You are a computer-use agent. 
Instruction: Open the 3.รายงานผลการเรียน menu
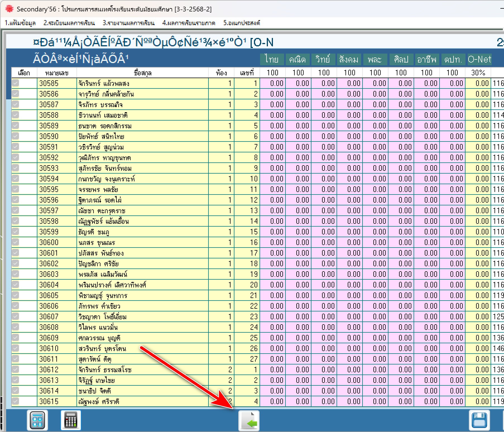point(128,23)
